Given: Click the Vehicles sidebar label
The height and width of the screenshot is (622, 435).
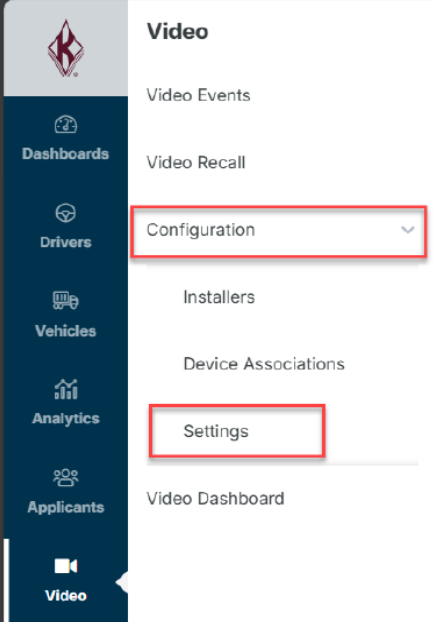Looking at the screenshot, I should point(65,331).
